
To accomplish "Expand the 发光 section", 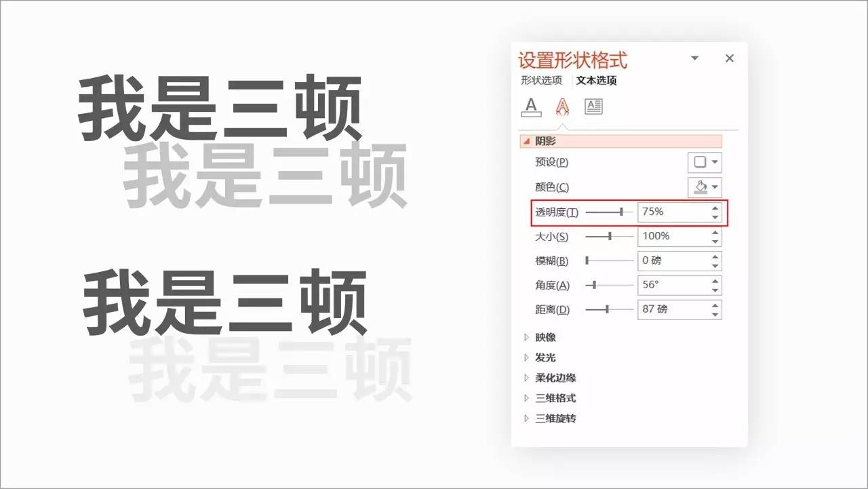I will tap(545, 358).
